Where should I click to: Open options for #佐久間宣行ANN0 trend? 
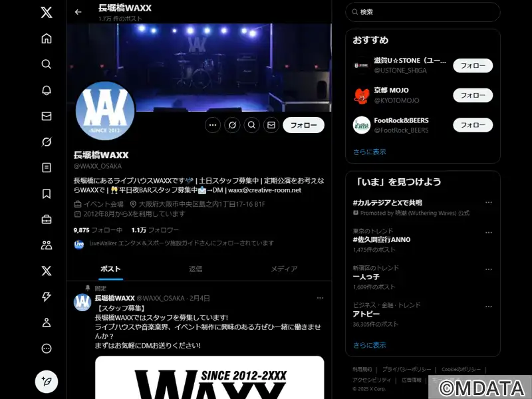[x=489, y=233]
